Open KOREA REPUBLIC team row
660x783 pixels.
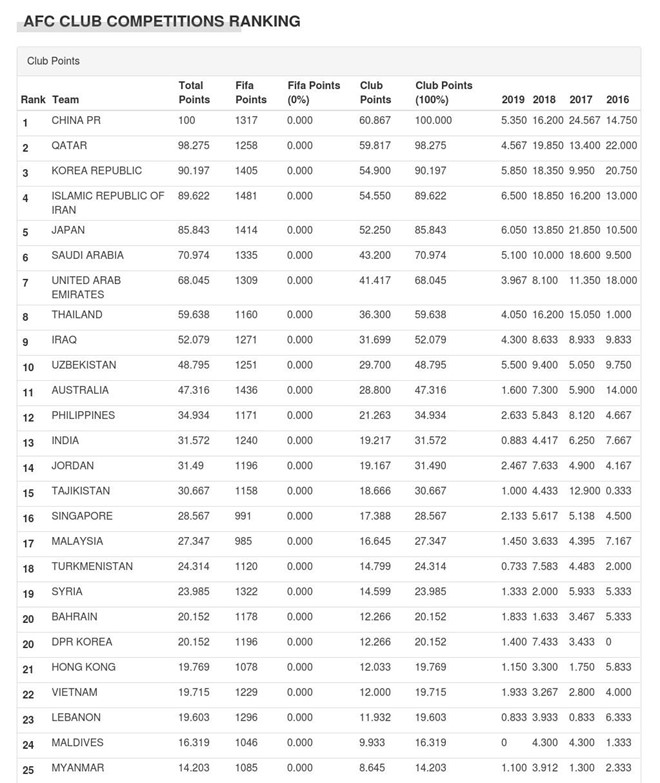pos(96,171)
